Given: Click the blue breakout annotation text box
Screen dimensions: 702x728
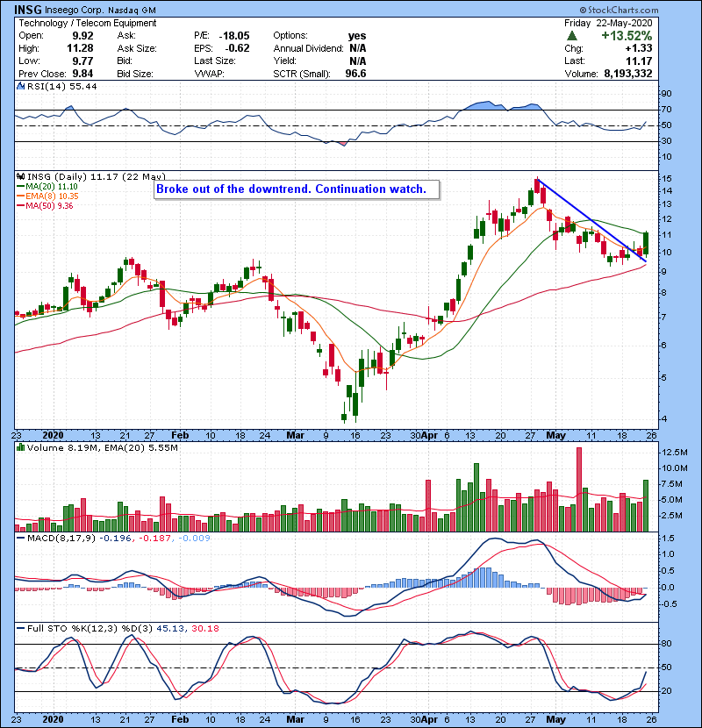Looking at the screenshot, I should click(x=297, y=189).
